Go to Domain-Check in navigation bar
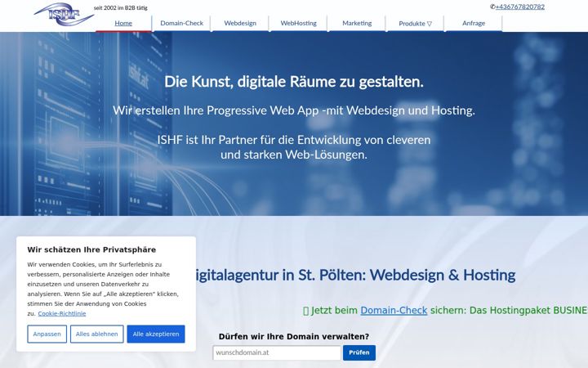588x368 pixels. point(182,23)
